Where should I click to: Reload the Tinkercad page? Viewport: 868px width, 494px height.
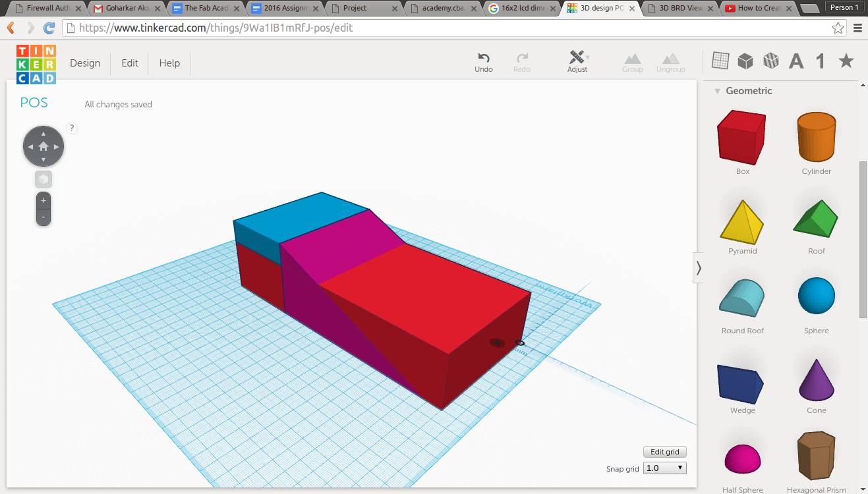pos(49,28)
